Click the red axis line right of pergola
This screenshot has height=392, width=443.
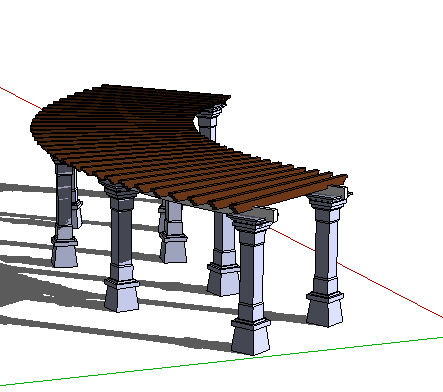coord(357,273)
